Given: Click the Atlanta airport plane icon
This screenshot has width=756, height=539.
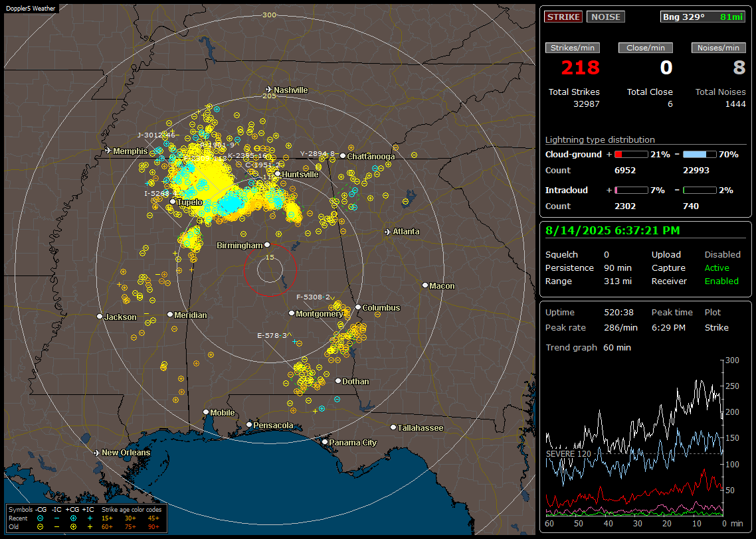Looking at the screenshot, I should [x=388, y=232].
